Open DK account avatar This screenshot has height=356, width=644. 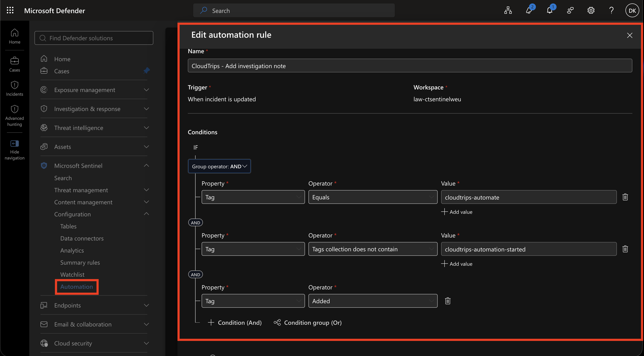pos(632,11)
